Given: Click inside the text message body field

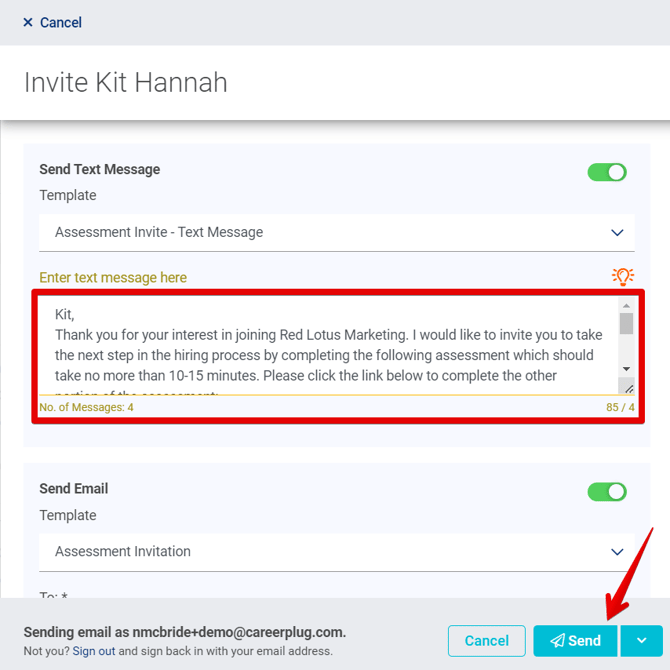Looking at the screenshot, I should coord(325,345).
